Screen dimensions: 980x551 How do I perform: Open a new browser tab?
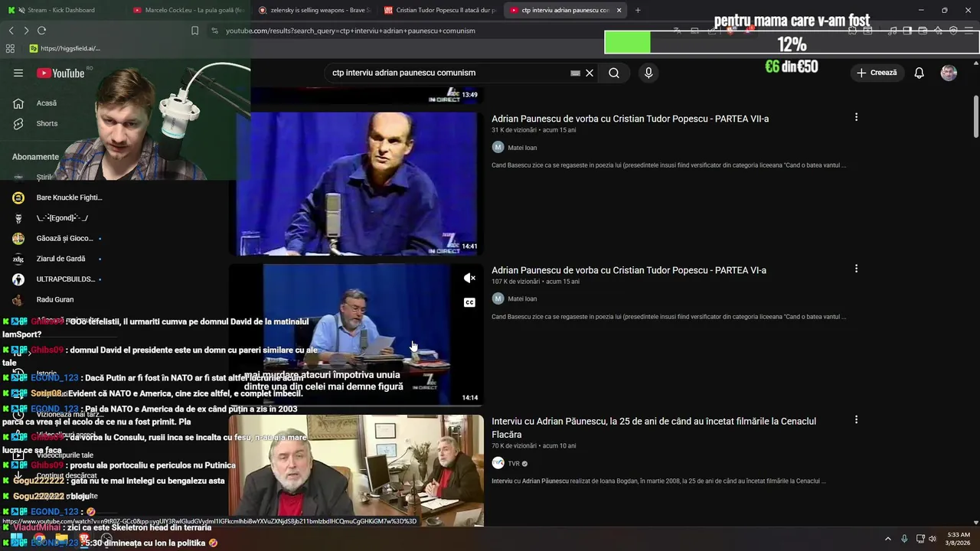coord(638,10)
